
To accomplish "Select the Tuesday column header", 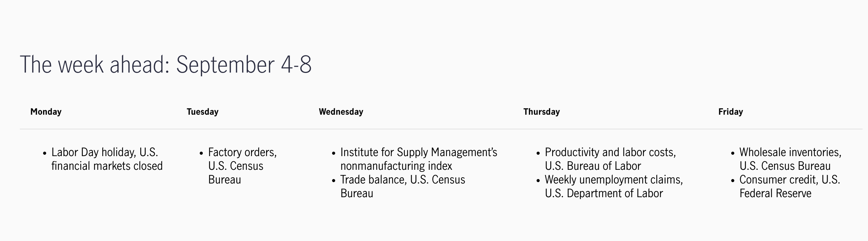I will [202, 112].
